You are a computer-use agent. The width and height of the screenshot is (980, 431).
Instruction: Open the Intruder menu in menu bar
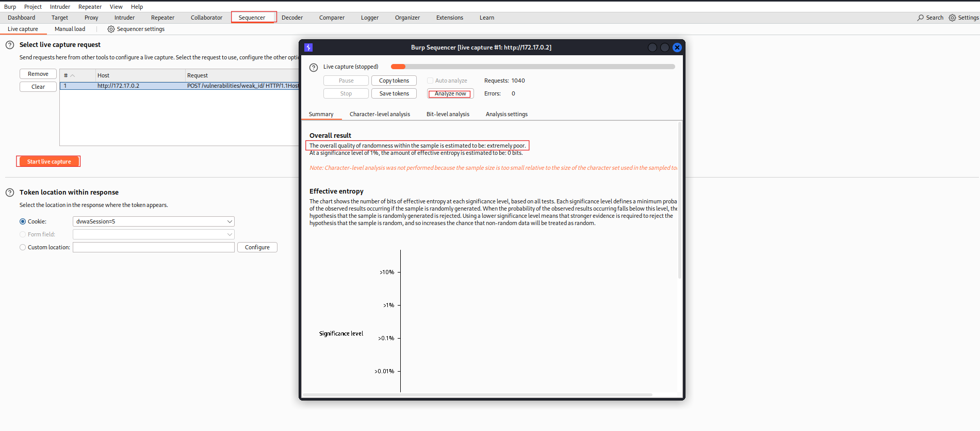pyautogui.click(x=60, y=7)
